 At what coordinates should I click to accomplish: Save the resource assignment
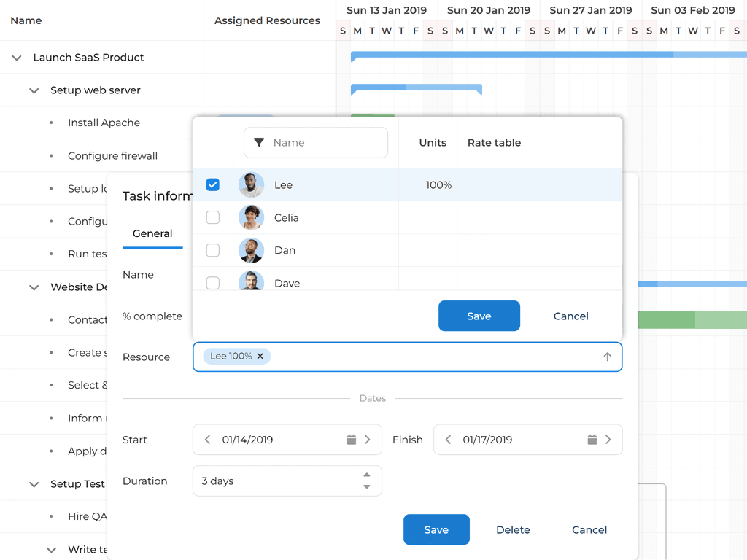479,316
